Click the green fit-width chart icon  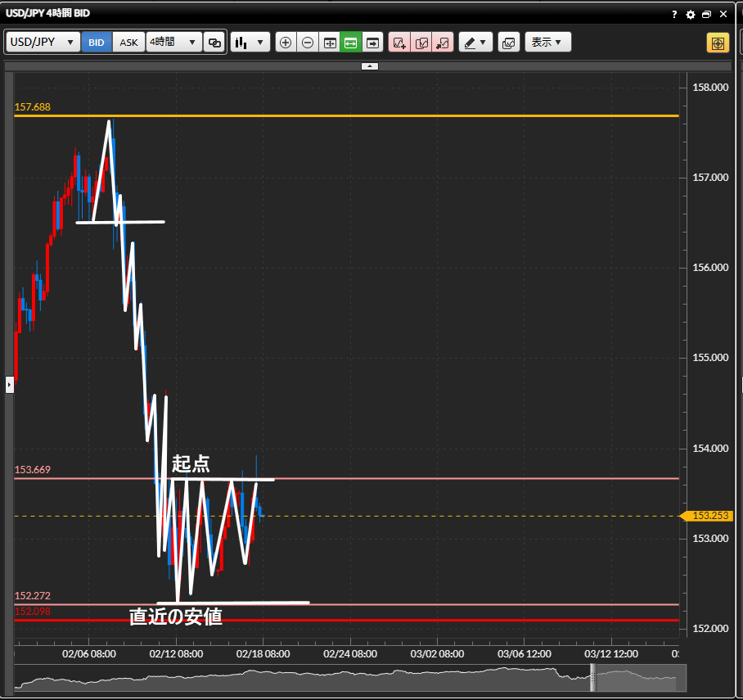coord(351,43)
